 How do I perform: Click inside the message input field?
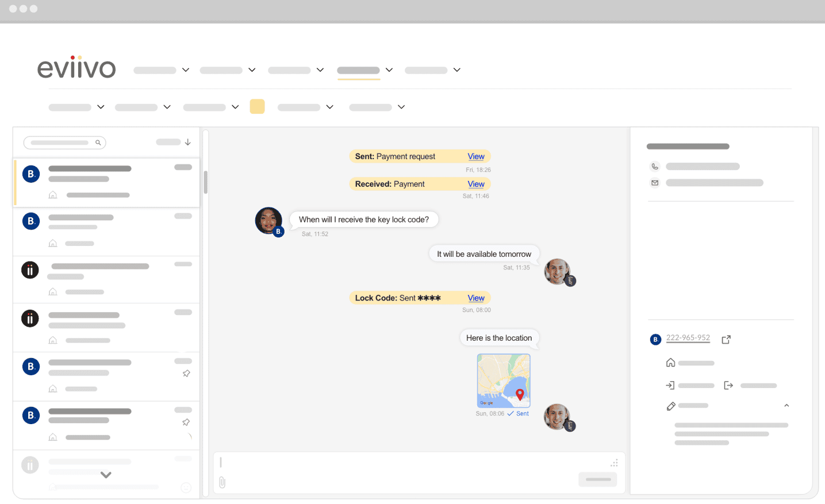tap(402, 463)
